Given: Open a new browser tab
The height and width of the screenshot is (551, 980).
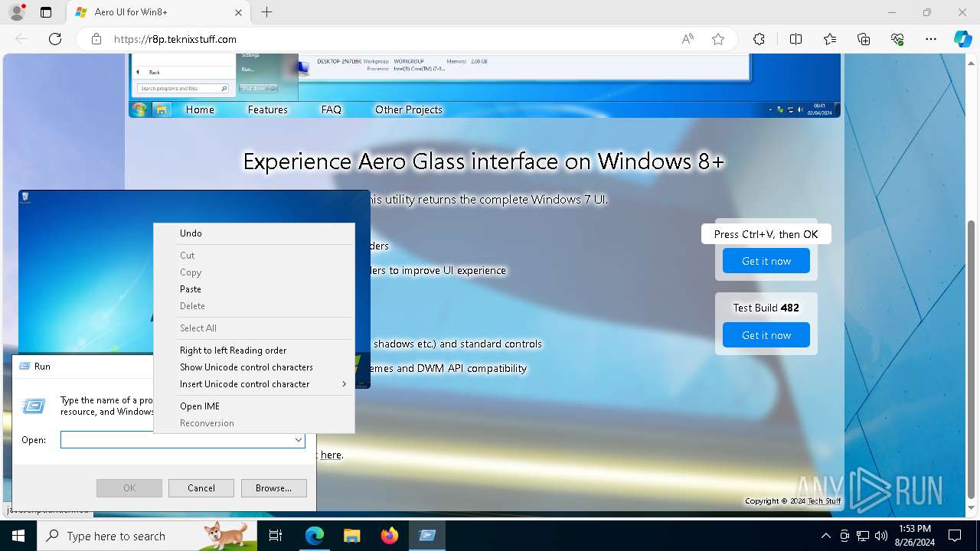Looking at the screenshot, I should pyautogui.click(x=266, y=12).
